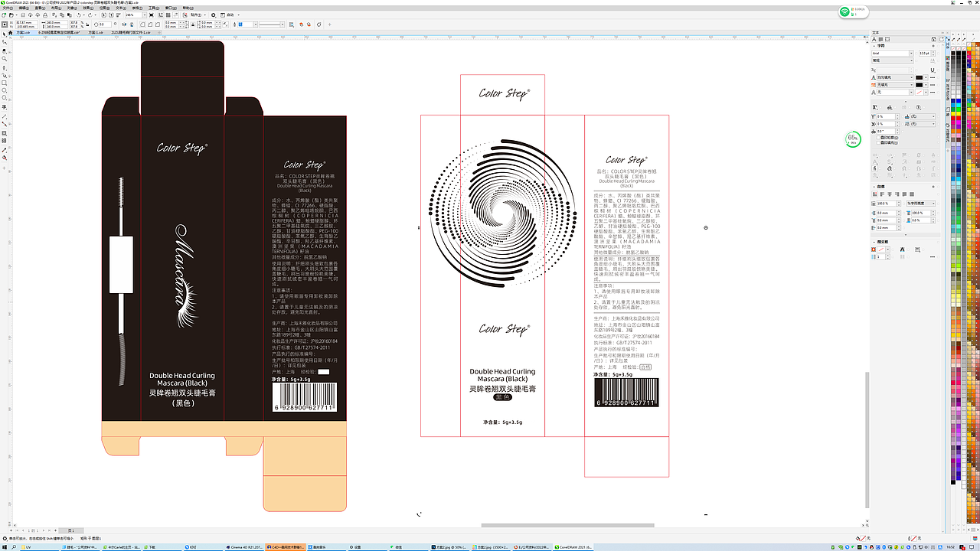Open the 常规 font style dropdown
Viewport: 980px width, 551px height.
[x=911, y=60]
